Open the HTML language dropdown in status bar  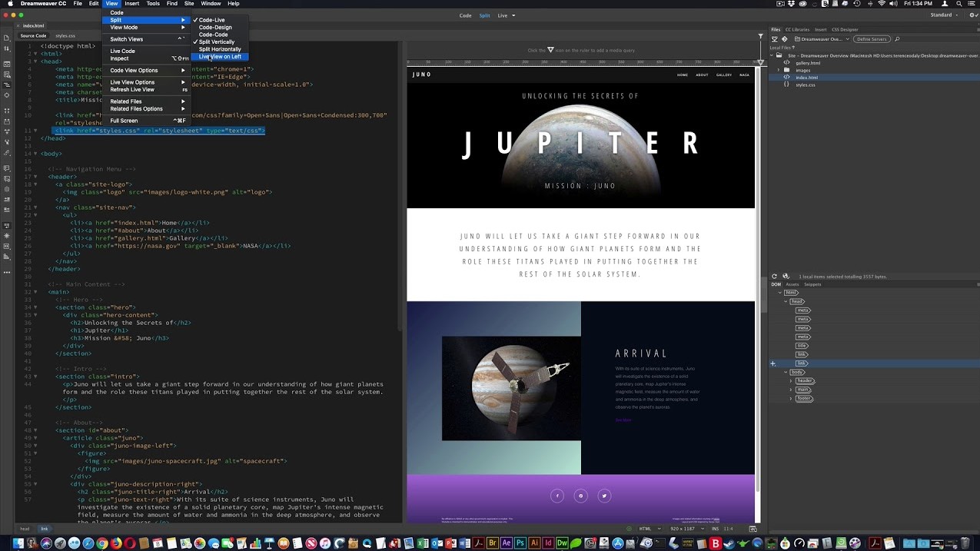pos(650,529)
